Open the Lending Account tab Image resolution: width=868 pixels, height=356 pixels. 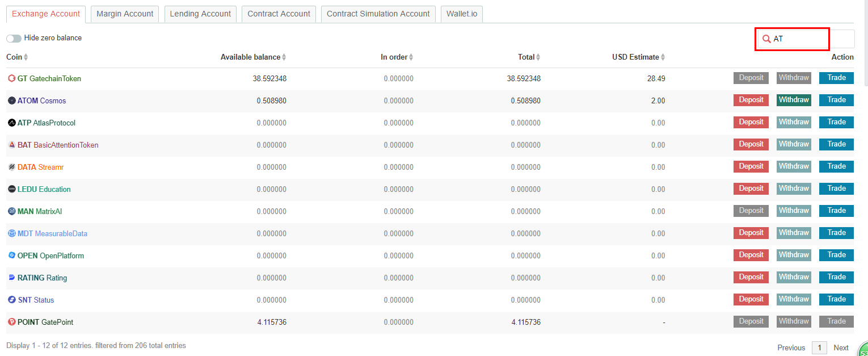[x=200, y=14]
